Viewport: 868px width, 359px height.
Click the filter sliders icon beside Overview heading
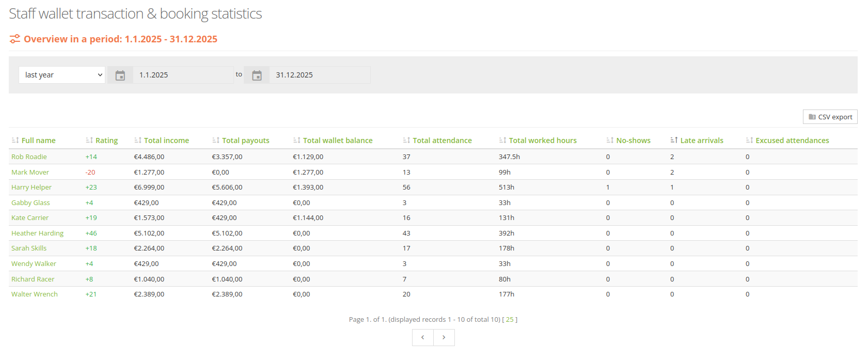pyautogui.click(x=15, y=39)
